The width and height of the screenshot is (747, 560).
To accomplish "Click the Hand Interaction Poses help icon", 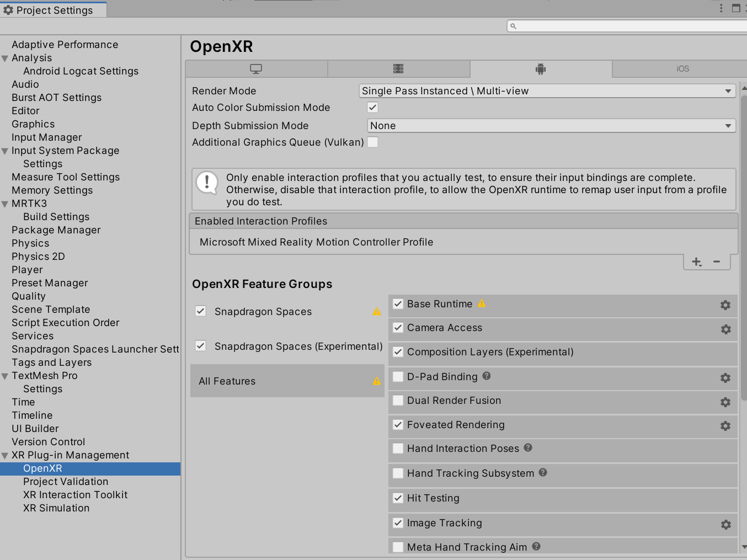I will pyautogui.click(x=528, y=447).
